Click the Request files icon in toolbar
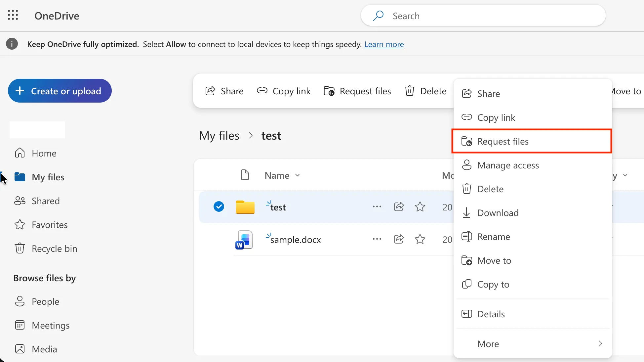The height and width of the screenshot is (362, 644). tap(329, 91)
